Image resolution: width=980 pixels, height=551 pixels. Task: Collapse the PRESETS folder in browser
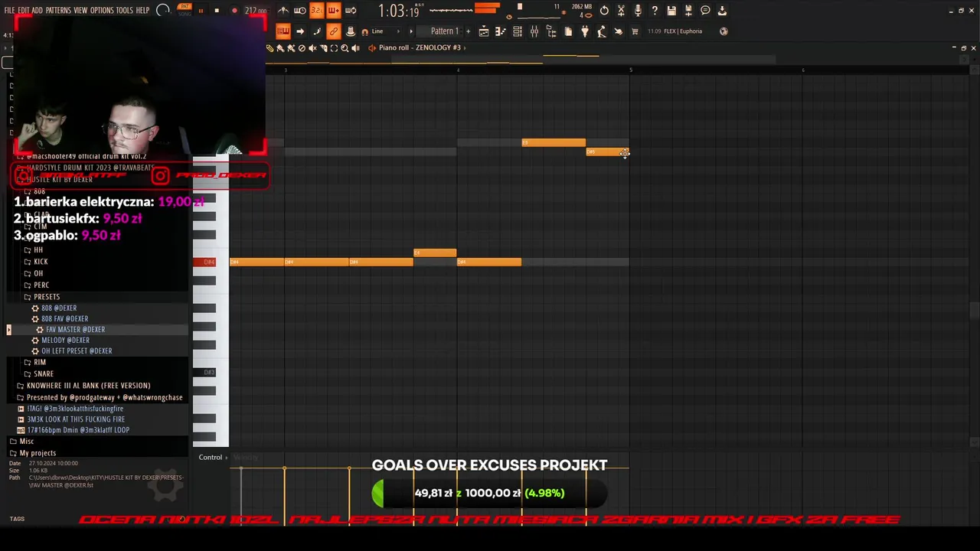(x=46, y=297)
